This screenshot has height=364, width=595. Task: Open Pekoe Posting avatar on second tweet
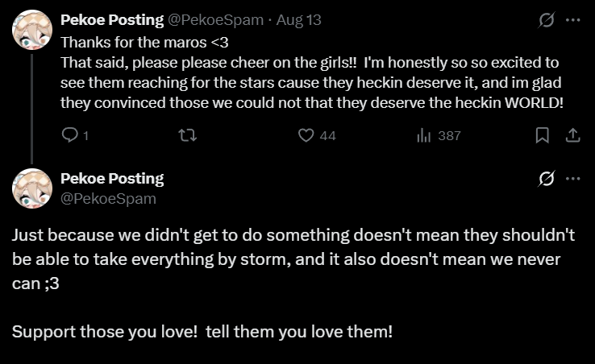pyautogui.click(x=33, y=188)
